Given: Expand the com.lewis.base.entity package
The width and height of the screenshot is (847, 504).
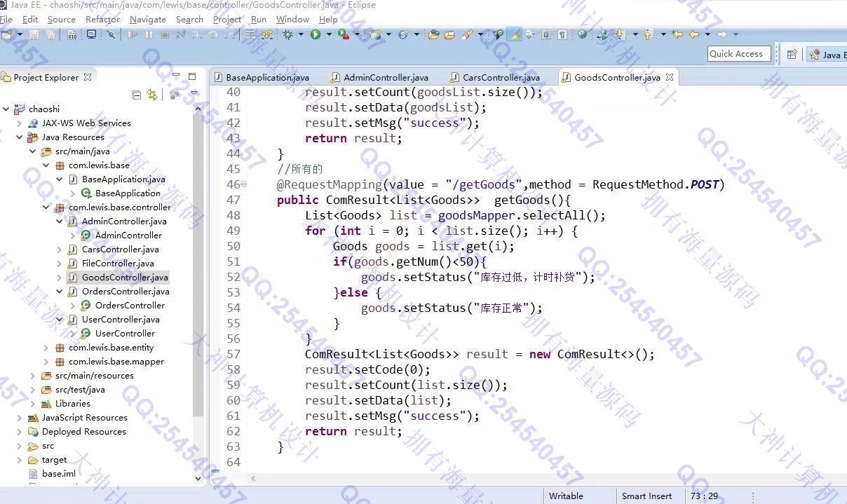Looking at the screenshot, I should click(x=46, y=347).
